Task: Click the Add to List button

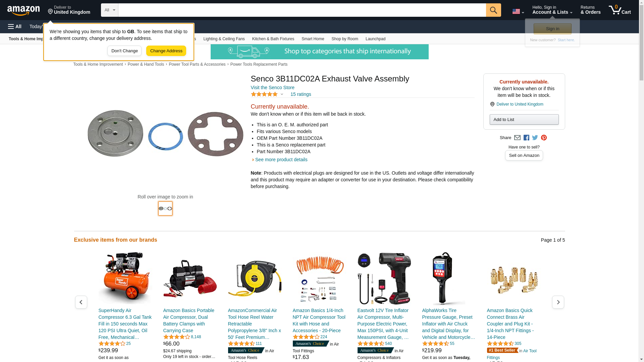Action: pos(524,120)
